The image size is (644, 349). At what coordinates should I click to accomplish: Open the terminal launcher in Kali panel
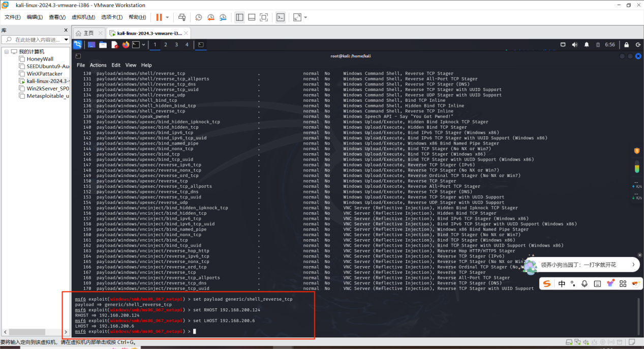(x=136, y=45)
